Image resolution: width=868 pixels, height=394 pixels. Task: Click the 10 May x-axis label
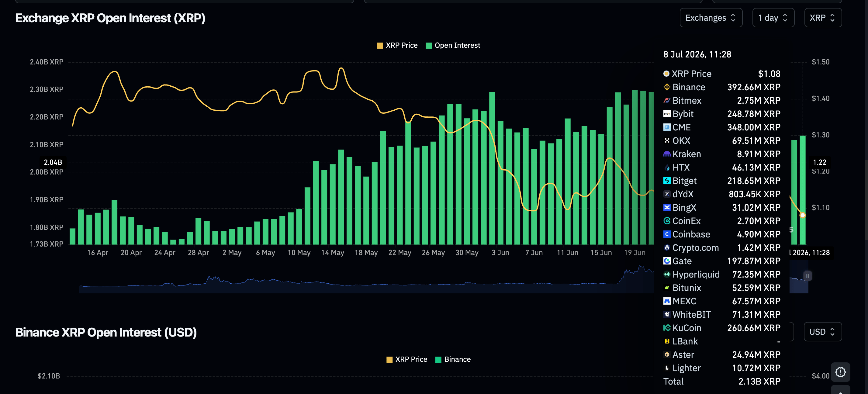(x=299, y=253)
